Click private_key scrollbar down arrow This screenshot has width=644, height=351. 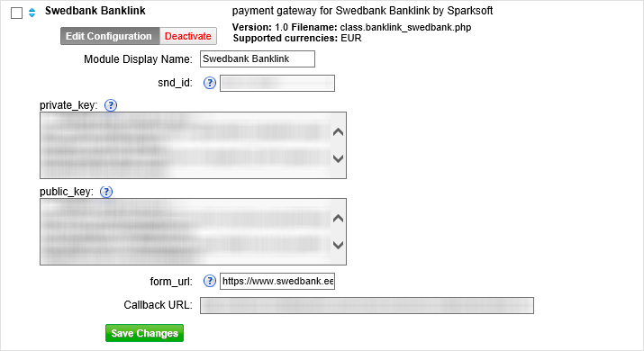click(x=338, y=158)
